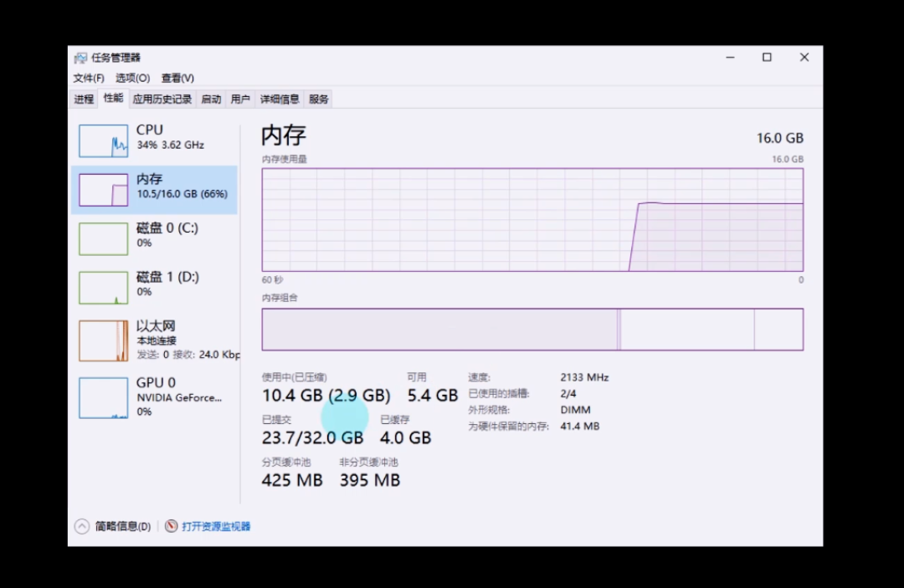The width and height of the screenshot is (904, 588).
Task: Switch to the 进程 tab
Action: click(85, 99)
